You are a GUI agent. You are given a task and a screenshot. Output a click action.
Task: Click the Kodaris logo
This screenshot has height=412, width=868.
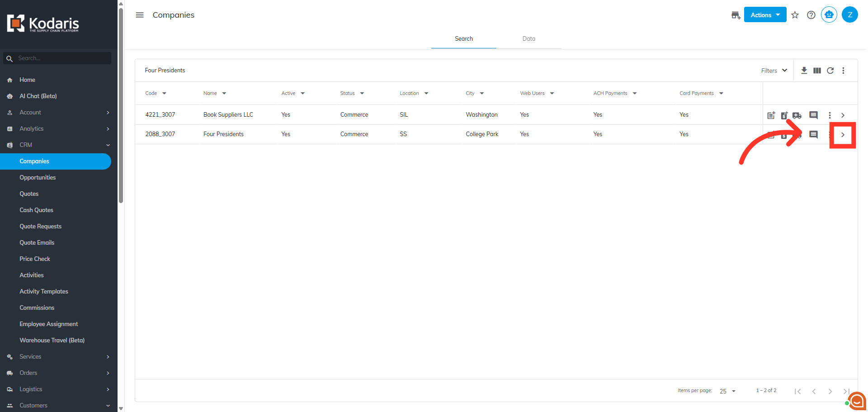[43, 24]
